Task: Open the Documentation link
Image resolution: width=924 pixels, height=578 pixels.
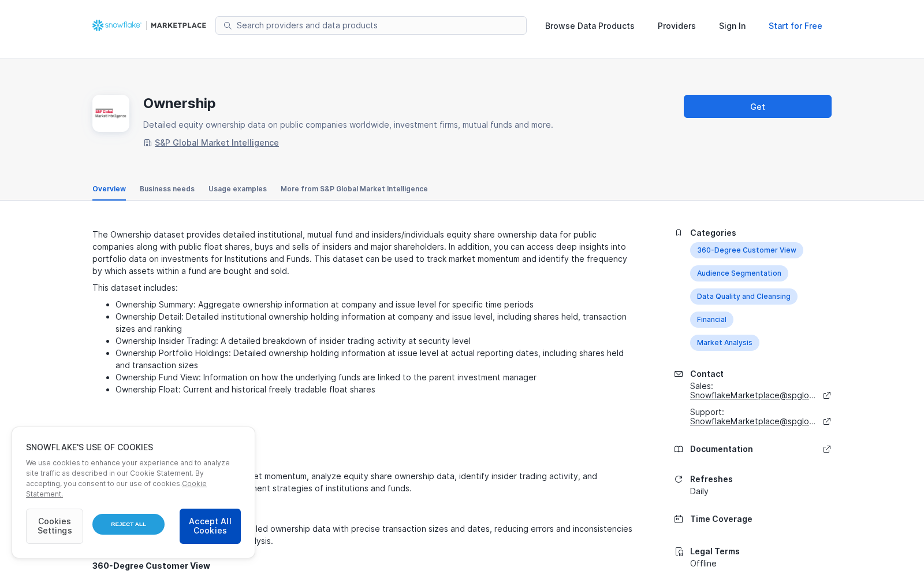Action: 721,449
